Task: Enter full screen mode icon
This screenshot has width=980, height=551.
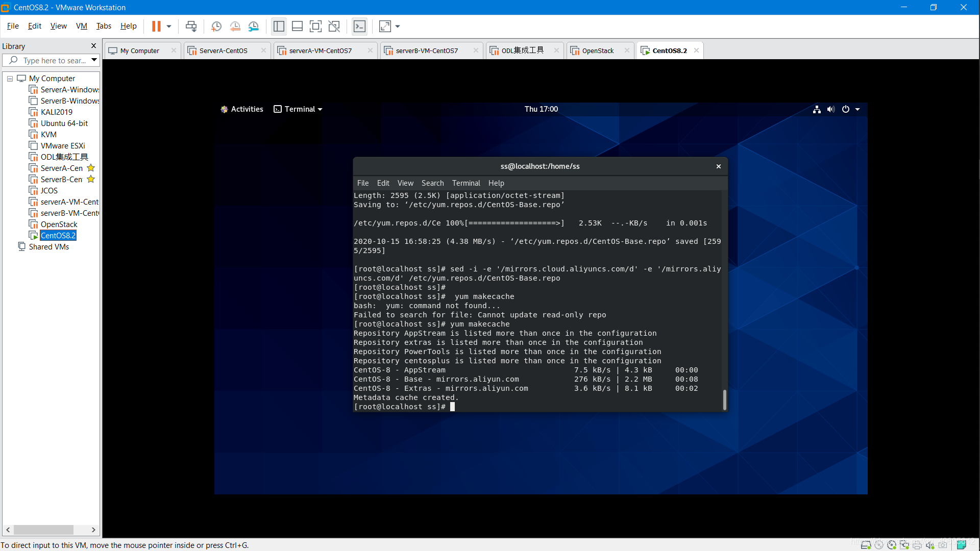Action: [315, 27]
